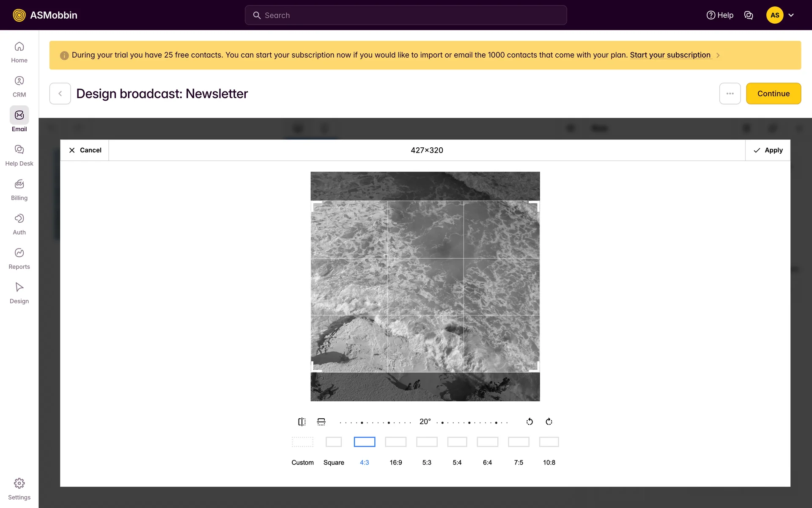Image resolution: width=812 pixels, height=508 pixels.
Task: Focus the Search input field
Action: 406,15
